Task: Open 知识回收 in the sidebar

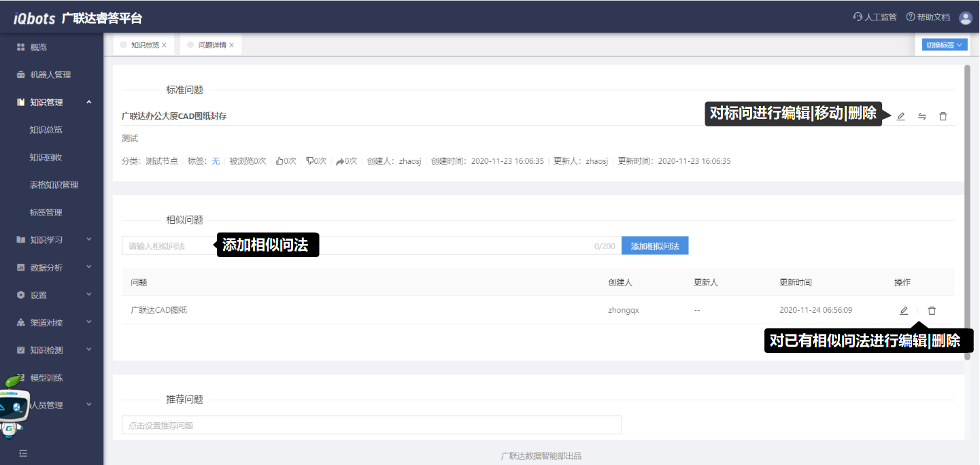Action: point(46,157)
